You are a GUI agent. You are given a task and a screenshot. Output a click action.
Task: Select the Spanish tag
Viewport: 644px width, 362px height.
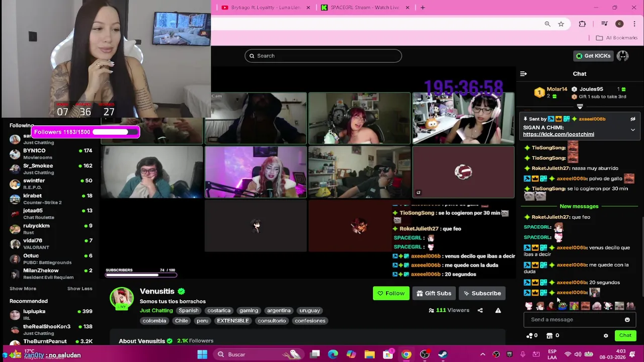[x=189, y=311]
